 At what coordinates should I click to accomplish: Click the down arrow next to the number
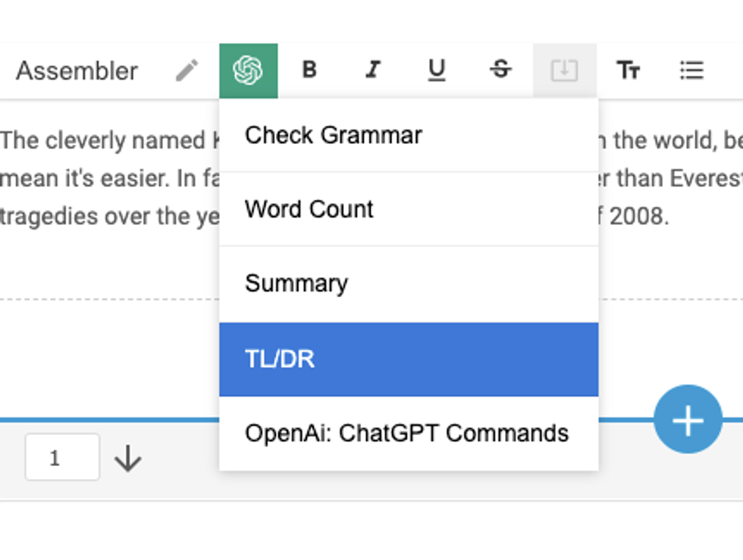(x=128, y=458)
